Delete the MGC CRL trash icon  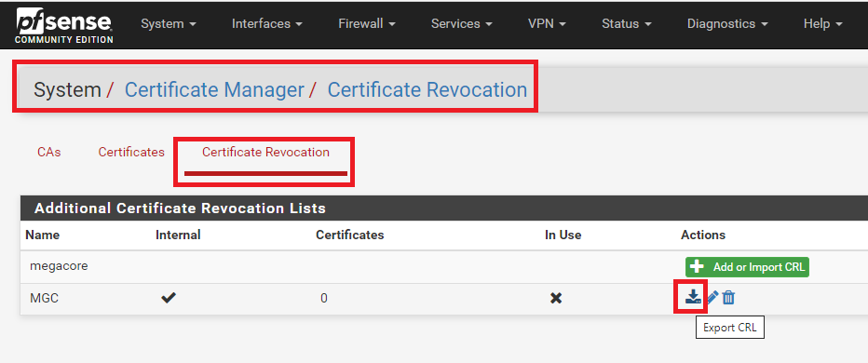pos(728,298)
